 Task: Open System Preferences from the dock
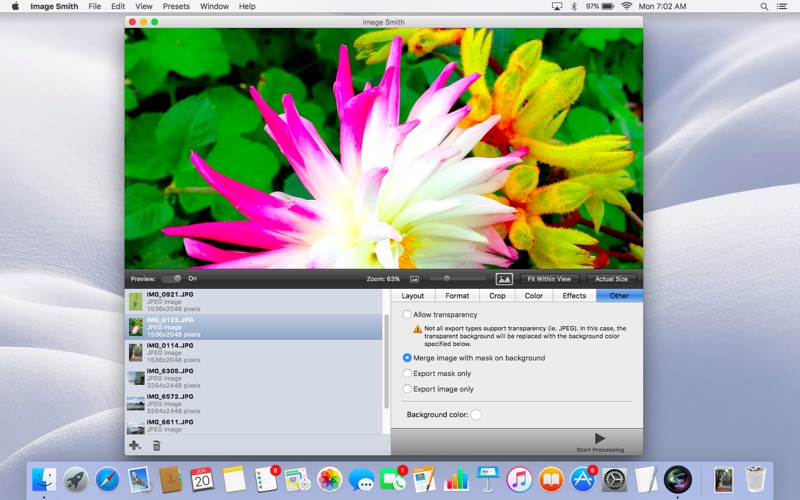(614, 480)
